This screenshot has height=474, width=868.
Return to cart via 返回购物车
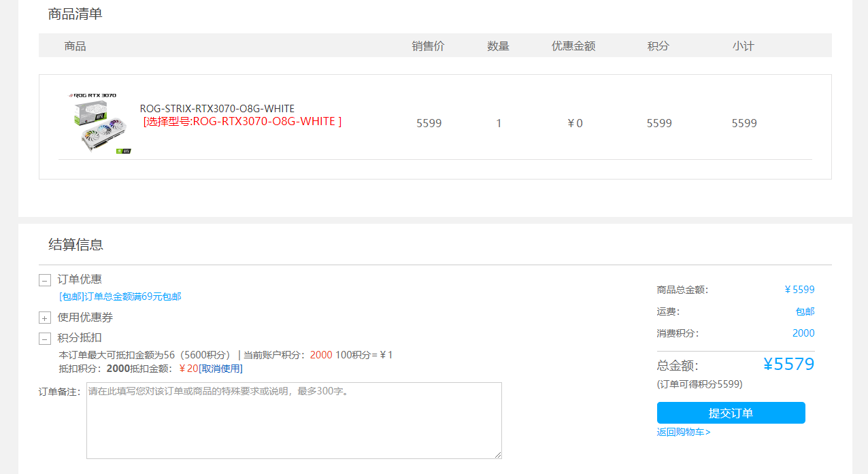[x=684, y=432]
